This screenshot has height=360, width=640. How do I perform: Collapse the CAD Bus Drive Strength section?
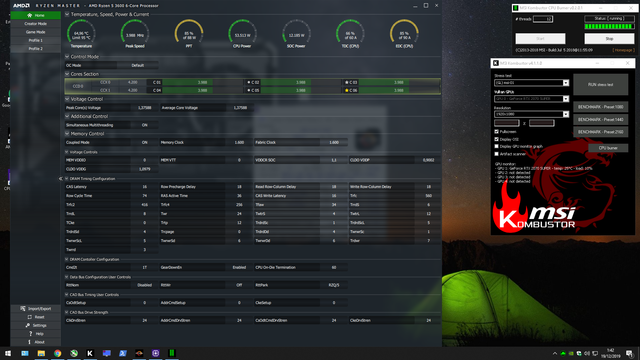[67, 312]
